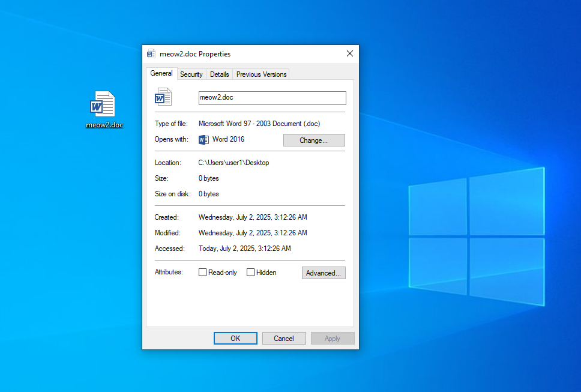Cancel the Properties dialog
Screen dimensions: 581x392
click(x=284, y=339)
